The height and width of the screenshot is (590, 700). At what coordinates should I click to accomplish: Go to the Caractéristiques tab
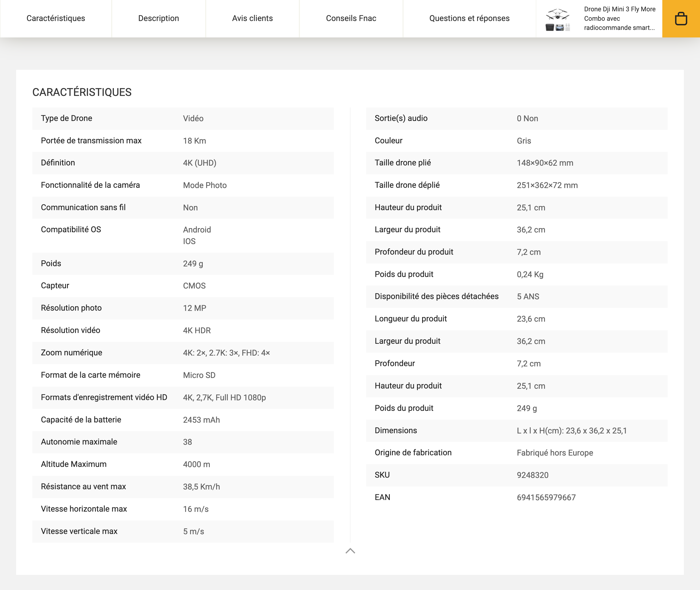pyautogui.click(x=55, y=18)
